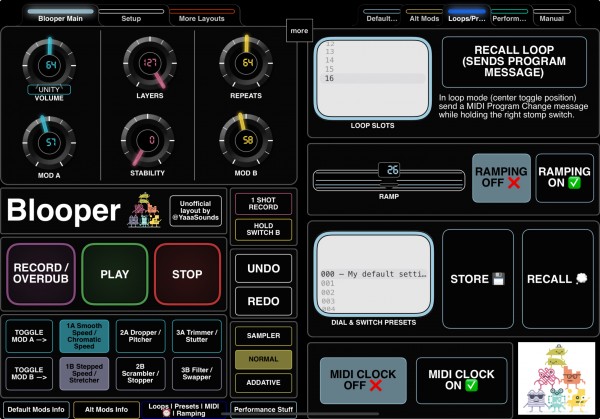Viewport: 600px width, 419px height.
Task: Select 2A Dropper / Pitcher modifier
Action: point(140,336)
